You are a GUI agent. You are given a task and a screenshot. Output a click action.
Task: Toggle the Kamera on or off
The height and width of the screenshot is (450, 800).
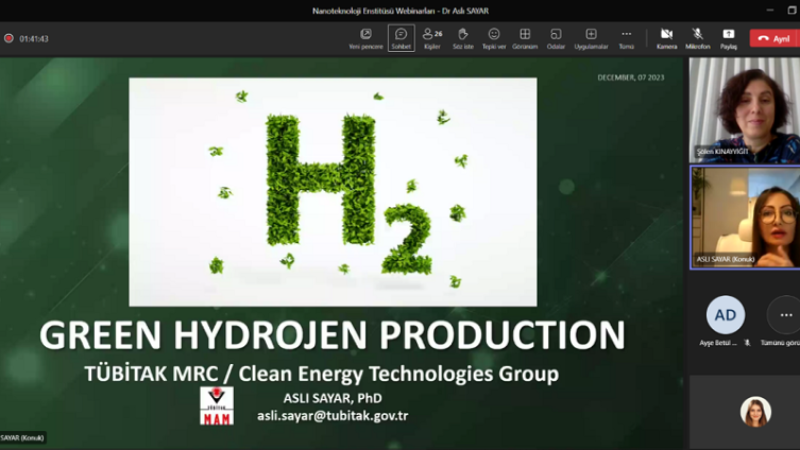click(666, 39)
